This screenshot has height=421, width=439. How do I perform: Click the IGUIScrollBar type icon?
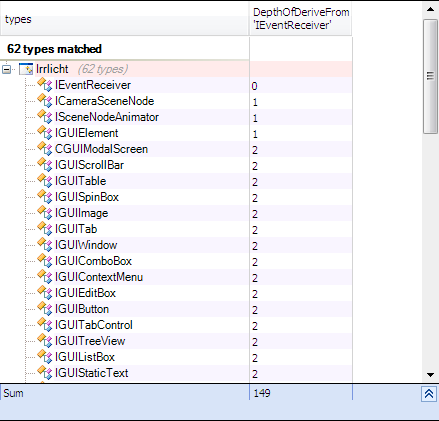(45, 165)
